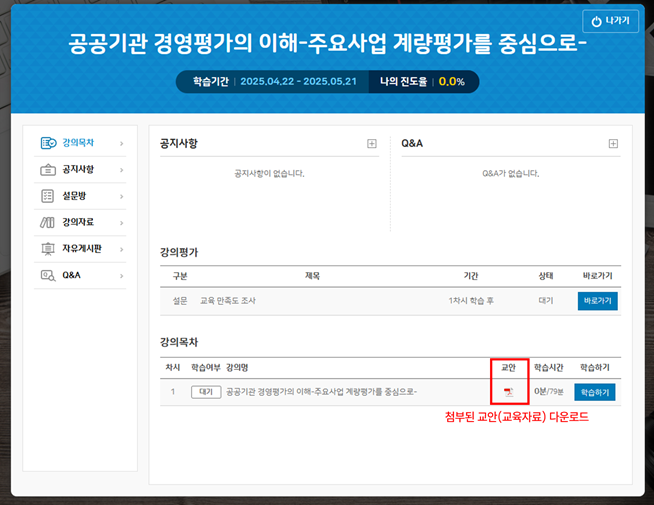Click the 공지사항 briefcase icon in sidebar
The image size is (654, 505).
click(48, 170)
